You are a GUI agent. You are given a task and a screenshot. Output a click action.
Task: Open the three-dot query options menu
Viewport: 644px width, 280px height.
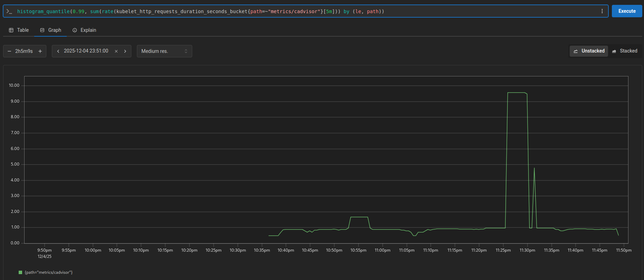coord(602,11)
